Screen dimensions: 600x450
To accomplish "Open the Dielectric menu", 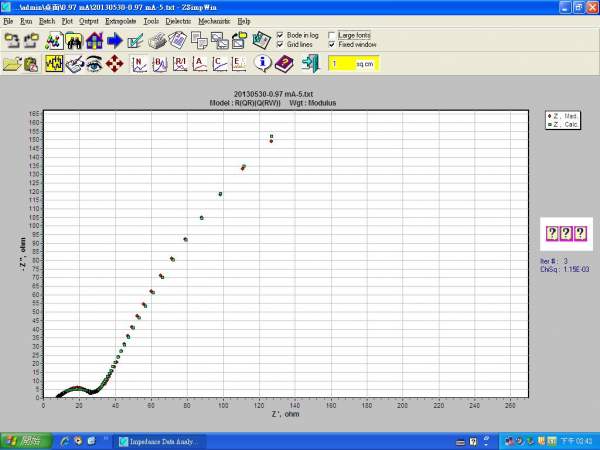I will tap(178, 20).
